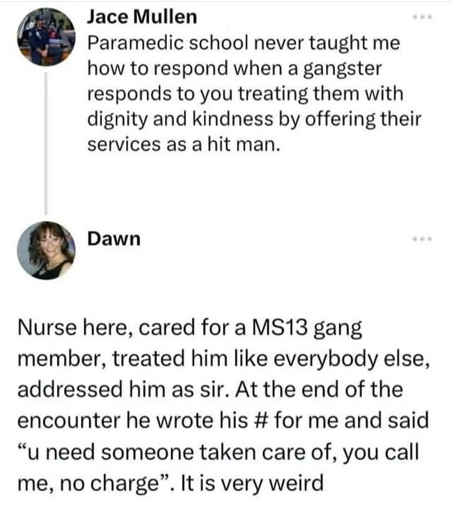This screenshot has height=512, width=452.
Task: Click the '#' symbol in Dawn's reply
Action: pyautogui.click(x=261, y=421)
